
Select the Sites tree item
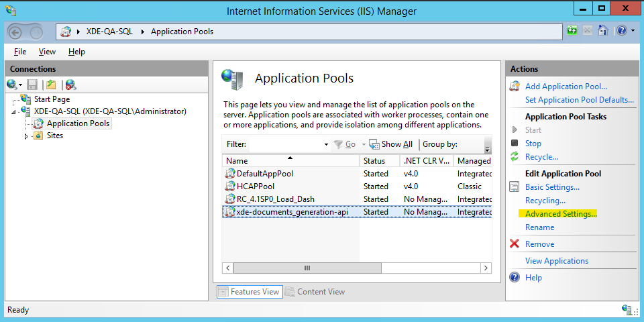click(54, 136)
